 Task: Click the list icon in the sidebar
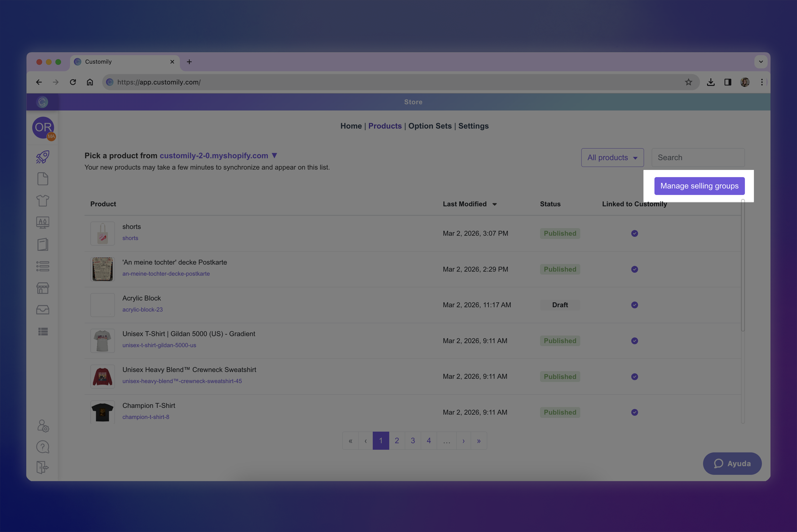43,266
